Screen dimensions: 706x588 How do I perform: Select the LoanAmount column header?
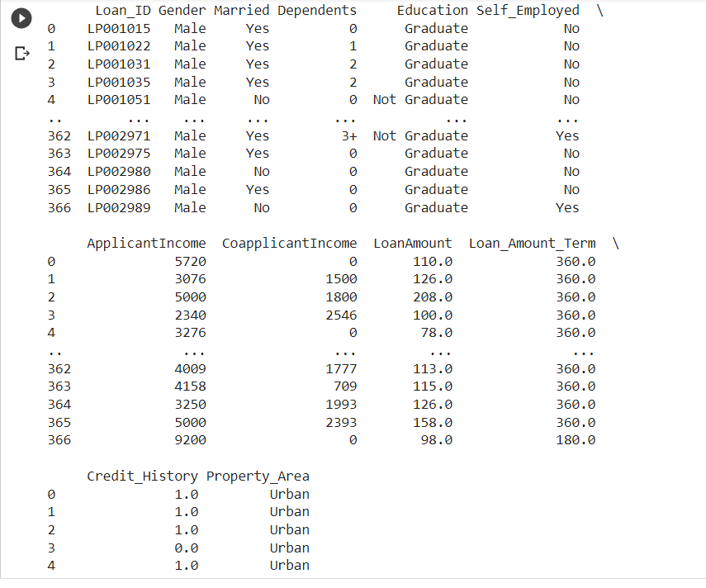(412, 244)
